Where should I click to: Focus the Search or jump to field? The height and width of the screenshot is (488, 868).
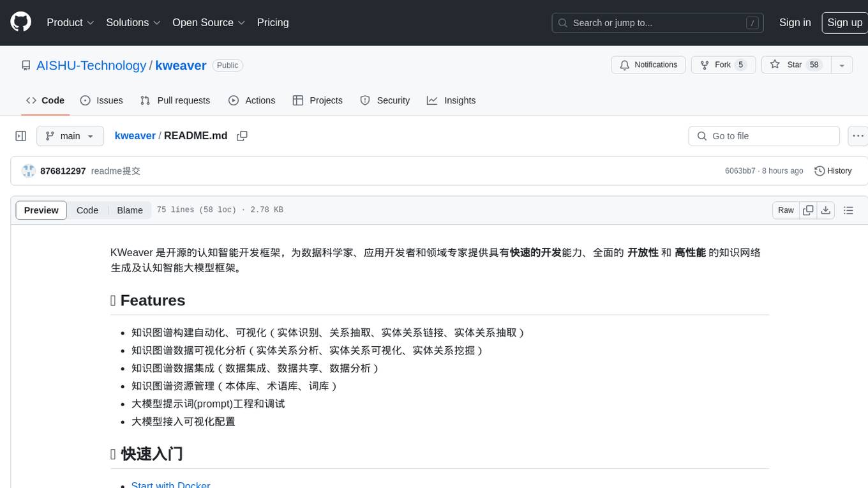(659, 23)
